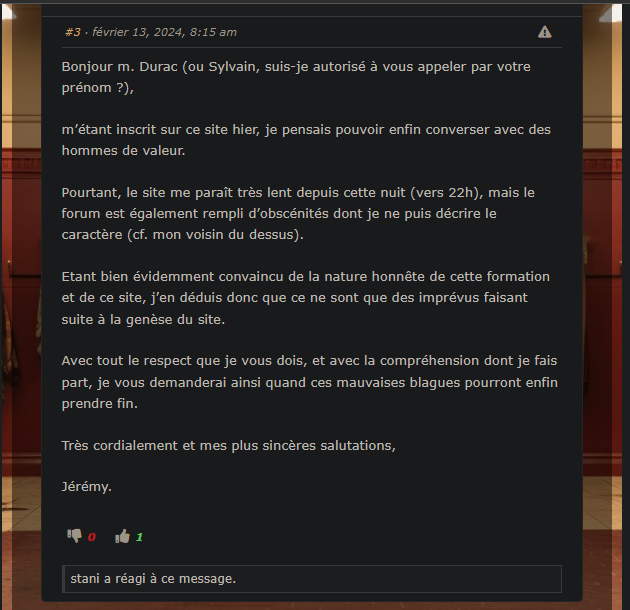The width and height of the screenshot is (630, 610).
Task: Click the red dislike count showing 0
Action: 92,537
